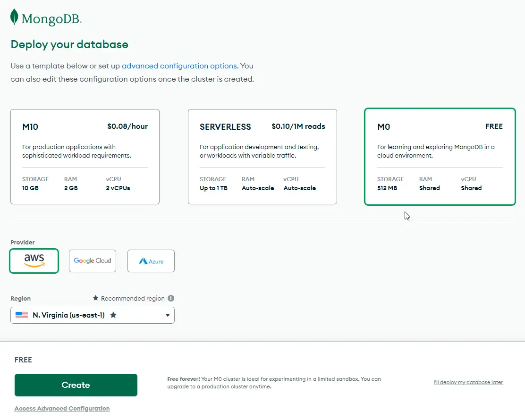Click the 512 MB storage value

(x=387, y=188)
